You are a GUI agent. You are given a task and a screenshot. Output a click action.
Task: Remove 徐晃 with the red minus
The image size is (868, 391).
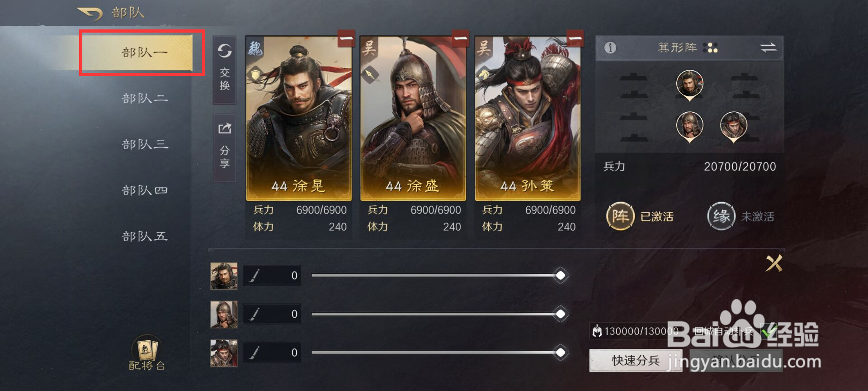tap(346, 38)
